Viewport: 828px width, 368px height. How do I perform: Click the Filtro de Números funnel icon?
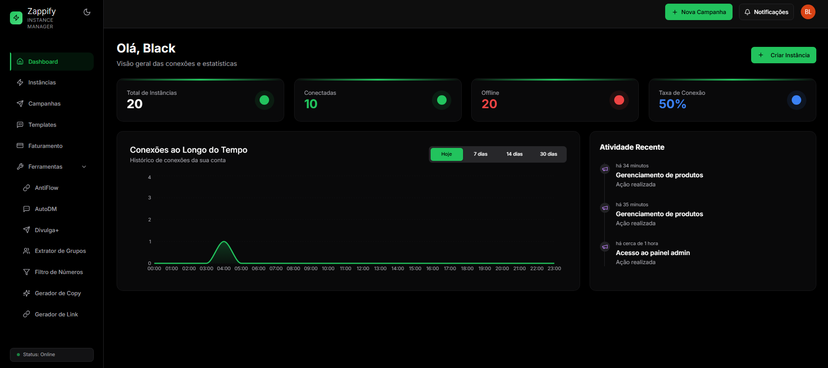click(x=26, y=272)
